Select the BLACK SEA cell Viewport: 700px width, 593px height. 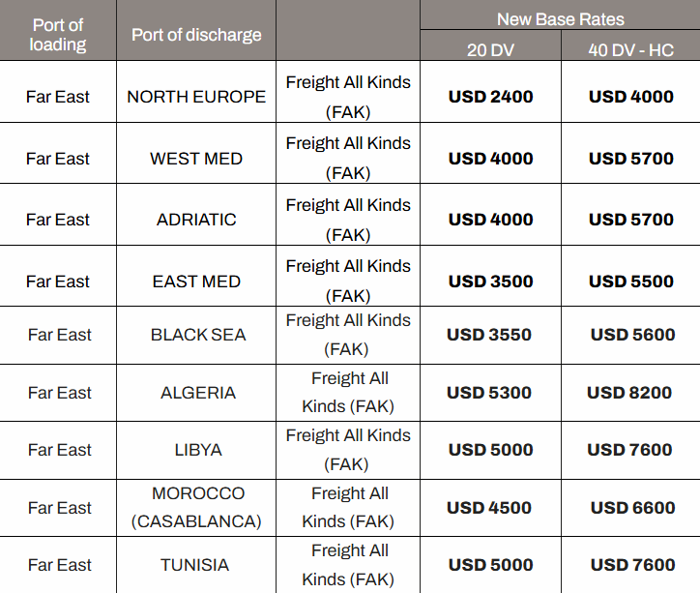(x=198, y=335)
